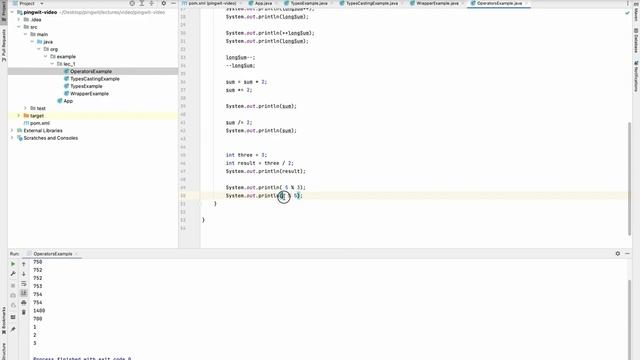Viewport: 640px width, 360px height.
Task: Click the '1400' line in console output
Action: [39, 311]
